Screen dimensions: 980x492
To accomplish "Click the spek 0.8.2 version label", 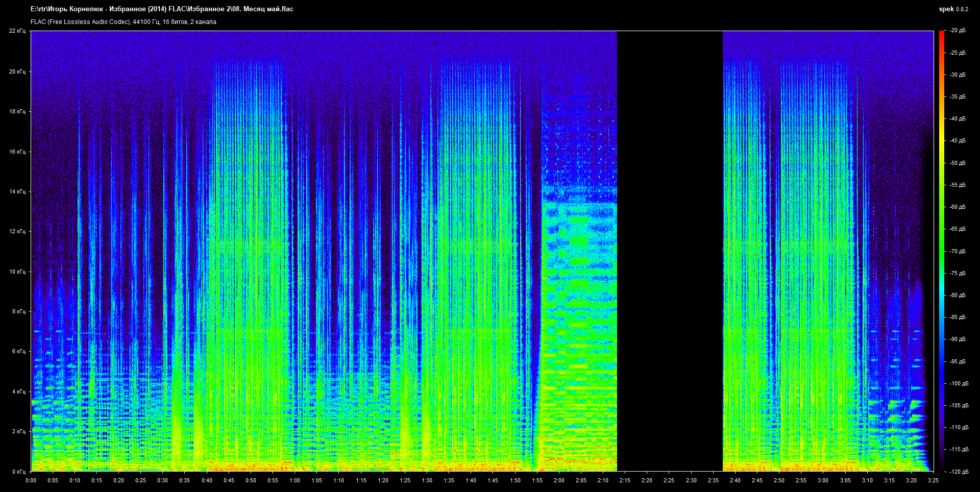I will tap(953, 9).
